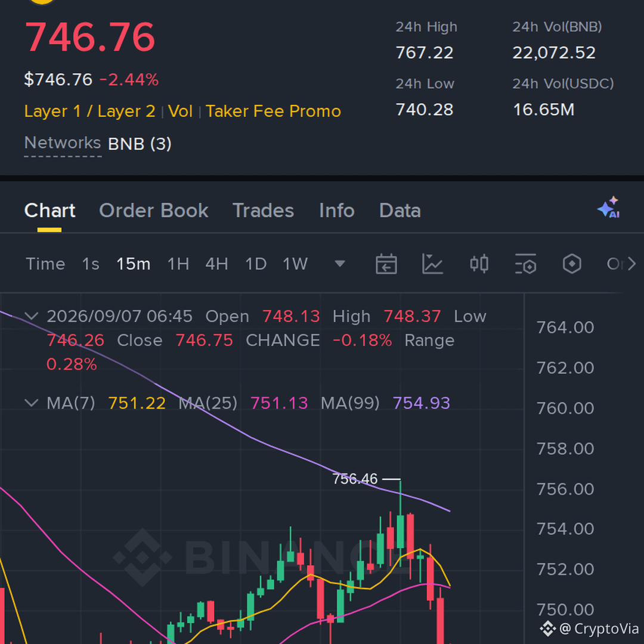Click the CryptoVia watermark logo
644x644 pixels.
point(547,628)
